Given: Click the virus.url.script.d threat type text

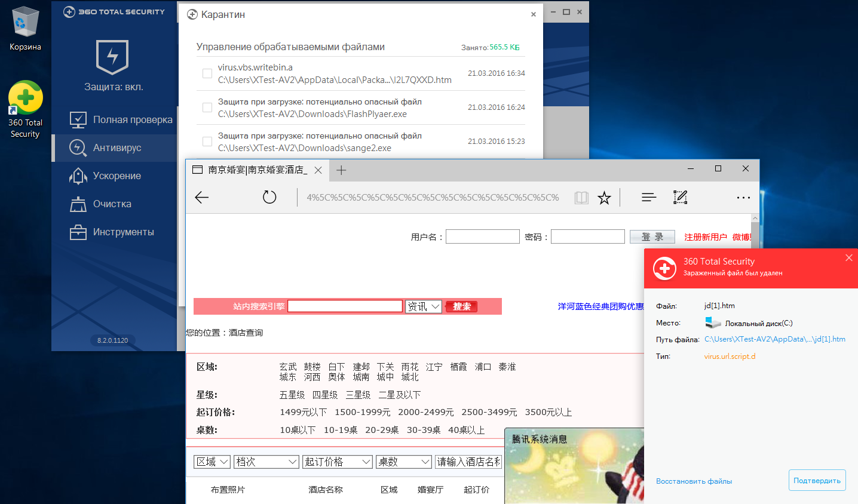Looking at the screenshot, I should [730, 357].
